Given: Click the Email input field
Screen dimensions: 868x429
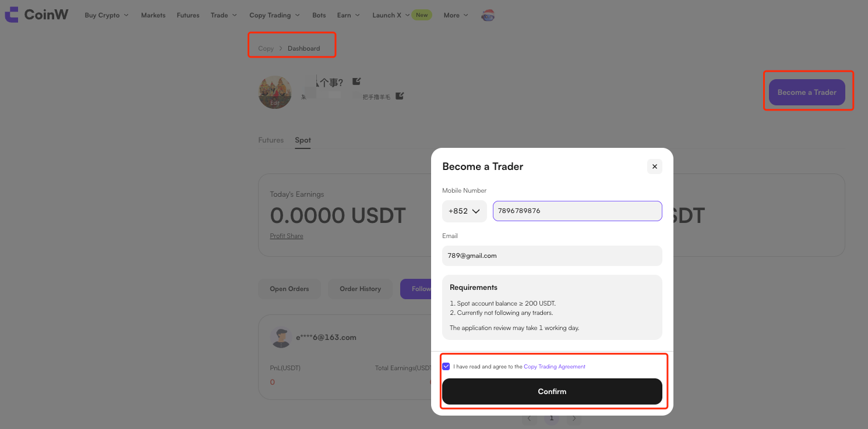Looking at the screenshot, I should pyautogui.click(x=552, y=256).
